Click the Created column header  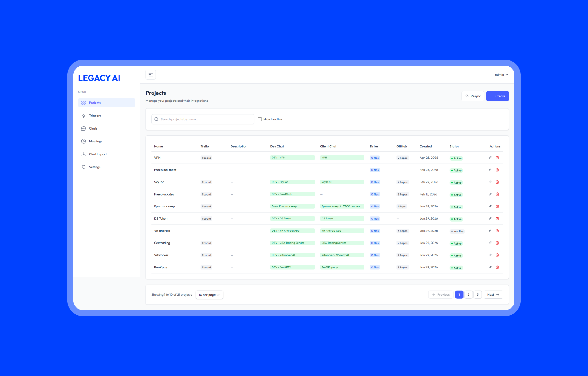pyautogui.click(x=426, y=146)
